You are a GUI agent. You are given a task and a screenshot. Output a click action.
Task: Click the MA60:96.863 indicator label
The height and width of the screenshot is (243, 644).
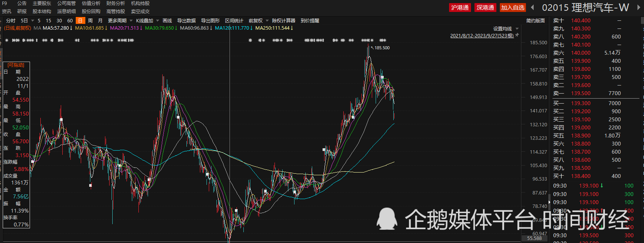click(196, 28)
